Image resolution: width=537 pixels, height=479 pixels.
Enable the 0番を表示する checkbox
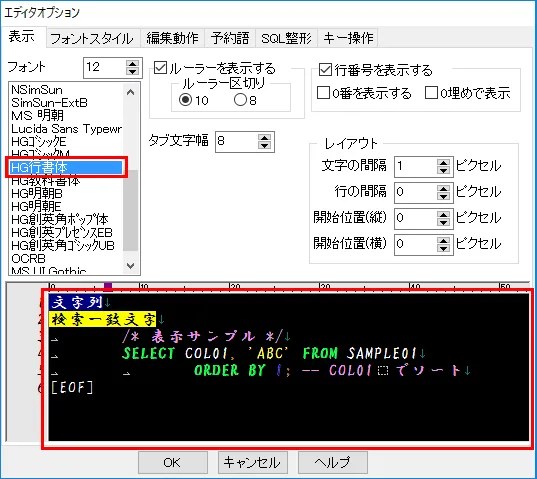tap(323, 92)
